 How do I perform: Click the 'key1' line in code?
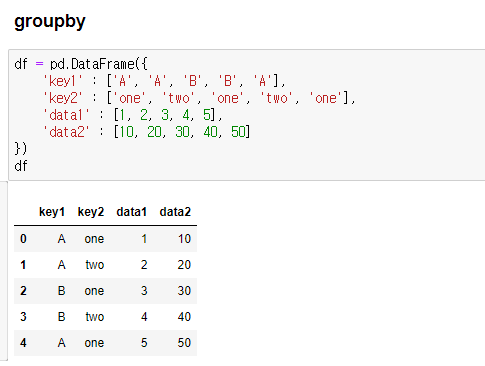pyautogui.click(x=164, y=81)
